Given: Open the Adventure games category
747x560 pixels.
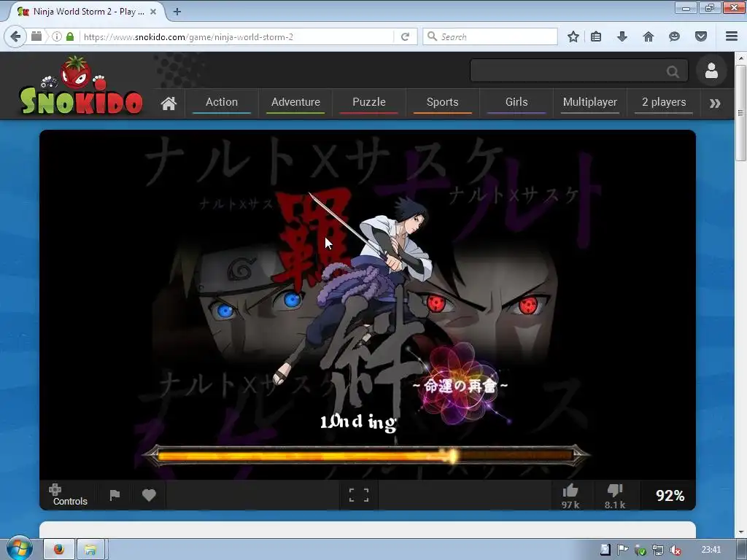Looking at the screenshot, I should point(295,103).
